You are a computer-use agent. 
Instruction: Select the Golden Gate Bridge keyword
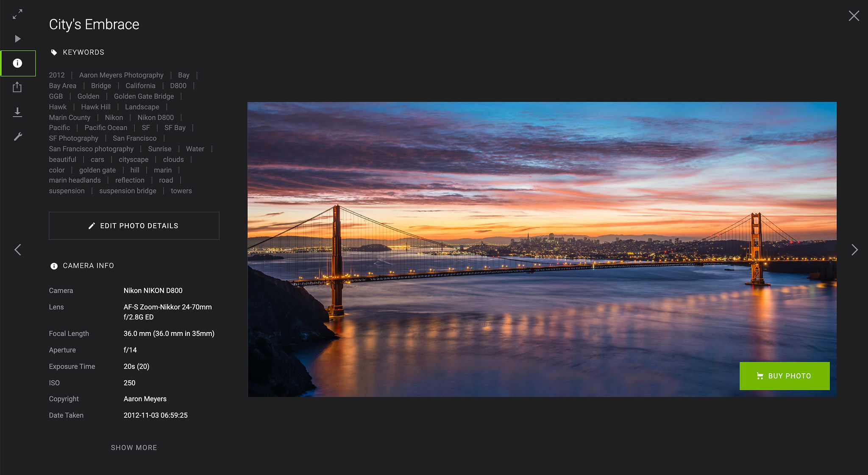point(144,96)
